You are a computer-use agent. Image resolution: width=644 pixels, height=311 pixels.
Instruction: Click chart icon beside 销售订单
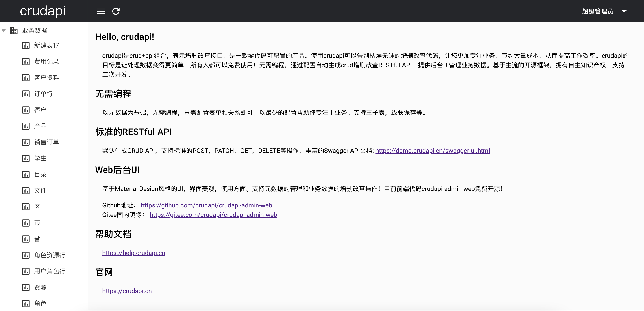coord(26,142)
